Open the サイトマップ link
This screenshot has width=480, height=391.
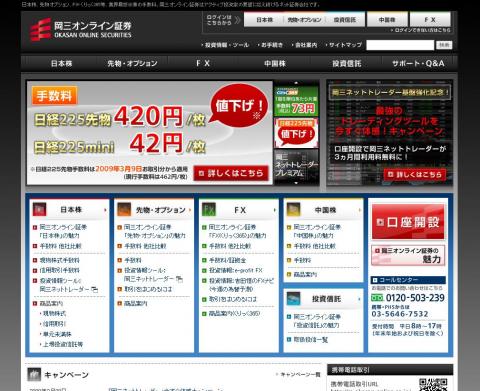[x=344, y=45]
